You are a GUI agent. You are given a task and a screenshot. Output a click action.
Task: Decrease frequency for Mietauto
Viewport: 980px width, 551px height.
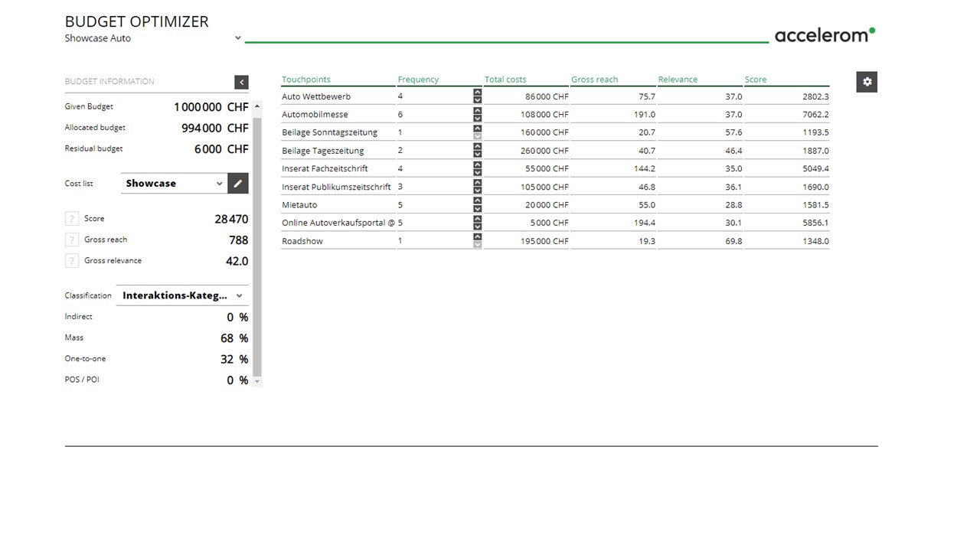coord(478,209)
